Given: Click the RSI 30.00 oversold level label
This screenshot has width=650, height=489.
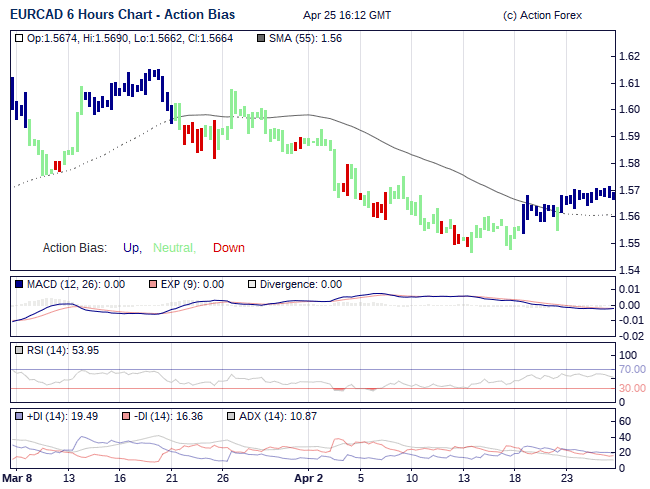Looking at the screenshot, I should (x=632, y=388).
